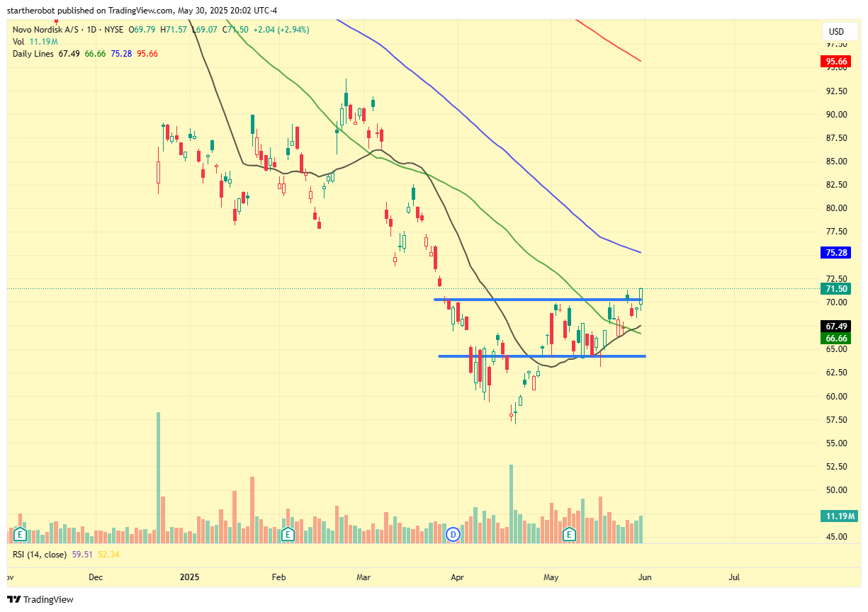The image size is (868, 612).
Task: Click the blue 75.28 price label
Action: click(837, 252)
